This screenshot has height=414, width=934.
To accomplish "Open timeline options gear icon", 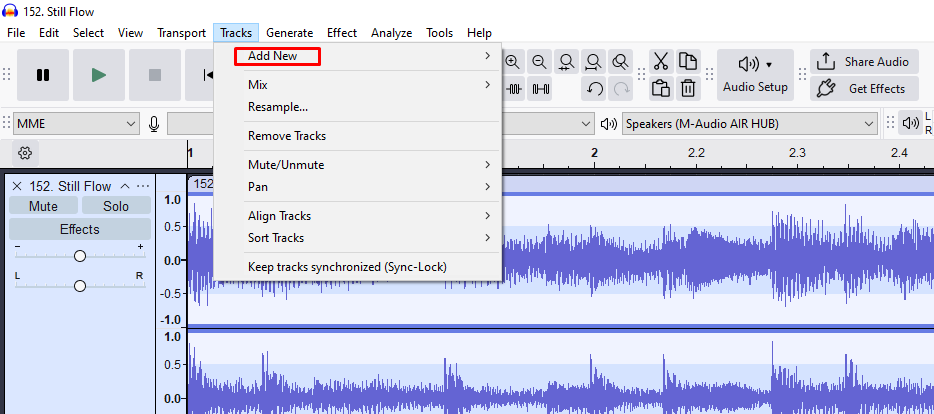I will pos(25,153).
